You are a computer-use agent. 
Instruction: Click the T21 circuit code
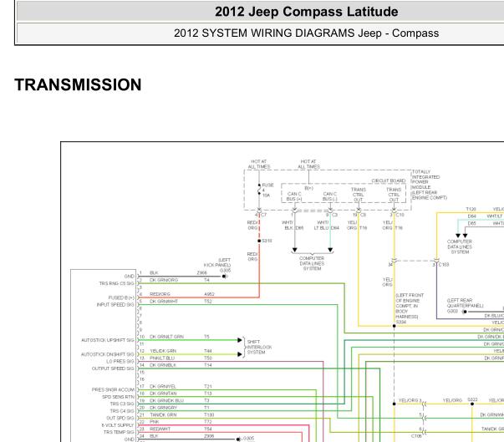click(208, 386)
